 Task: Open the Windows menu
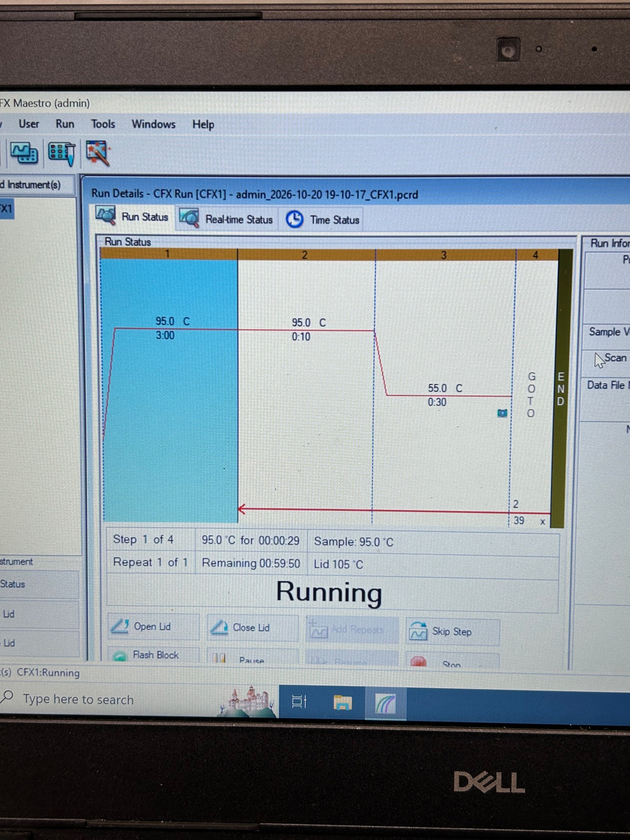click(153, 124)
